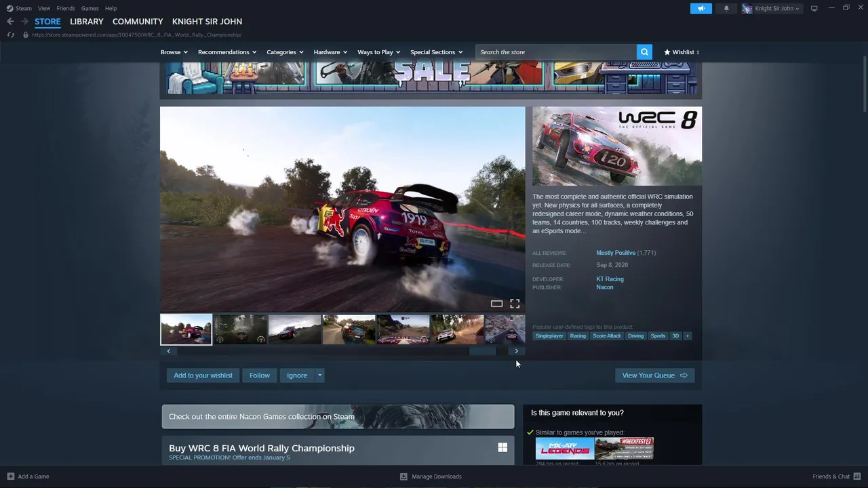
Task: Switch media viewer to fullscreen
Action: point(515,304)
